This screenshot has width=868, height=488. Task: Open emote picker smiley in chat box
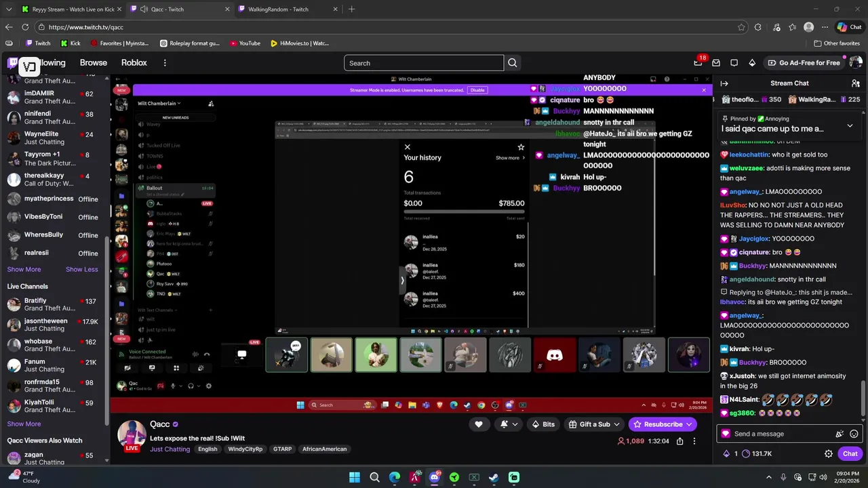pos(854,434)
